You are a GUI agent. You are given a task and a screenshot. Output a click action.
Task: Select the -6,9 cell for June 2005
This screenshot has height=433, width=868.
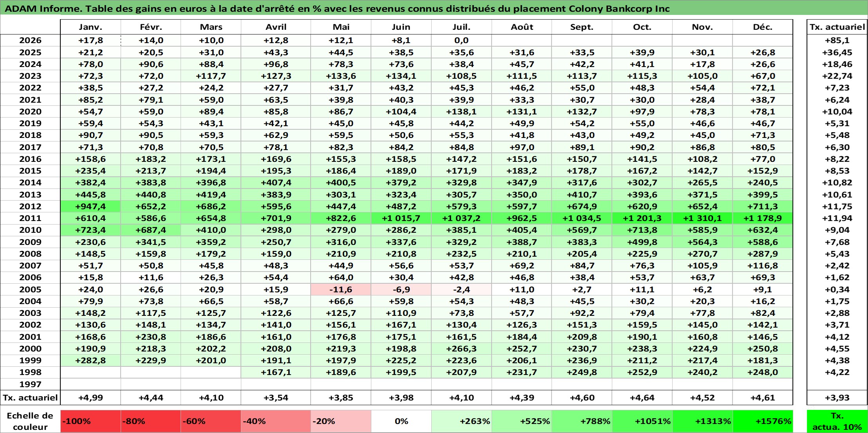401,290
